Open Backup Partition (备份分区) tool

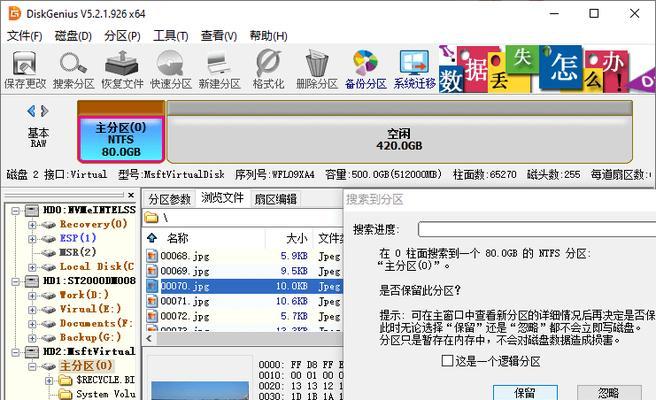point(366,70)
